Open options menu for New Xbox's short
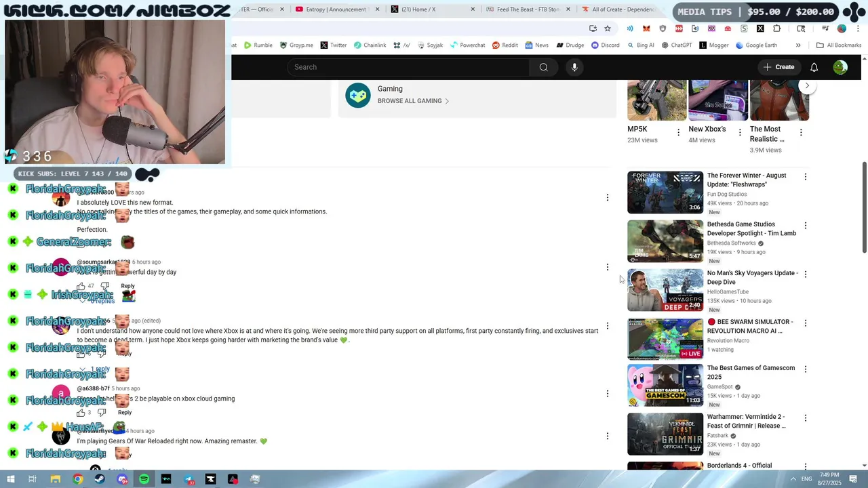Image resolution: width=868 pixels, height=488 pixels. [x=740, y=133]
